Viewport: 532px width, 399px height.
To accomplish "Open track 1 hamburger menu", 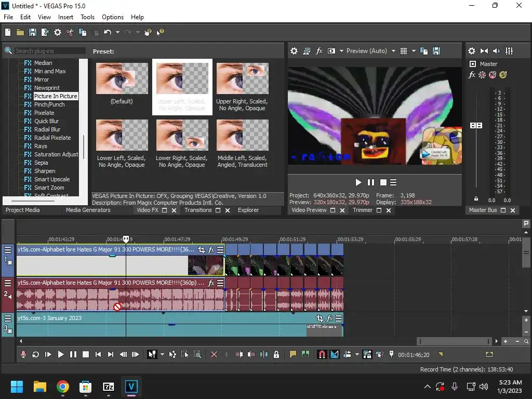I will (x=7, y=250).
